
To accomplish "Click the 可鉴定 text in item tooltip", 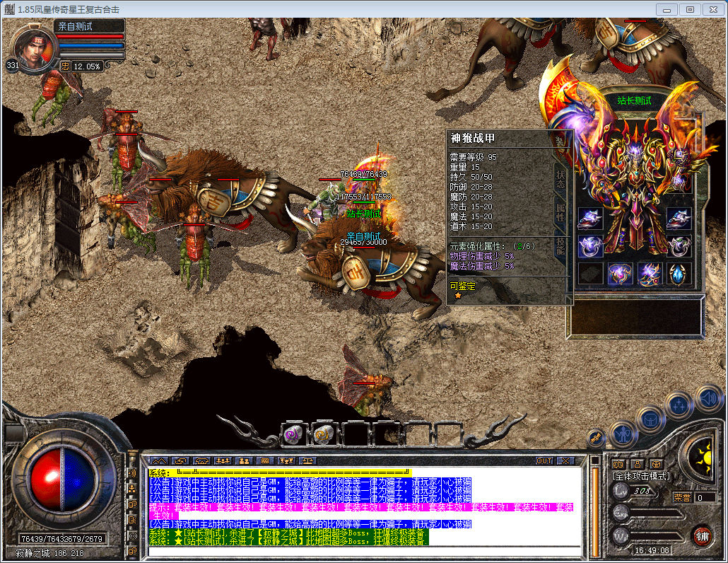I will coord(462,286).
